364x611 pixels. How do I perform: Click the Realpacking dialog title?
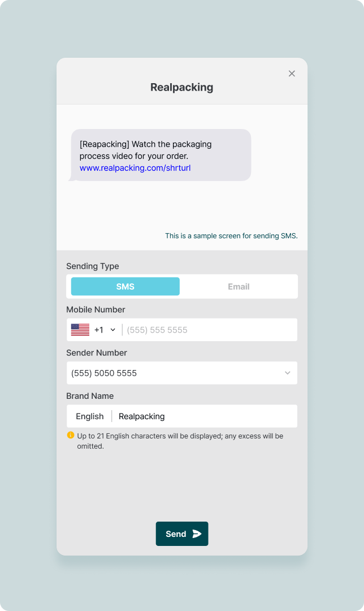(x=182, y=87)
